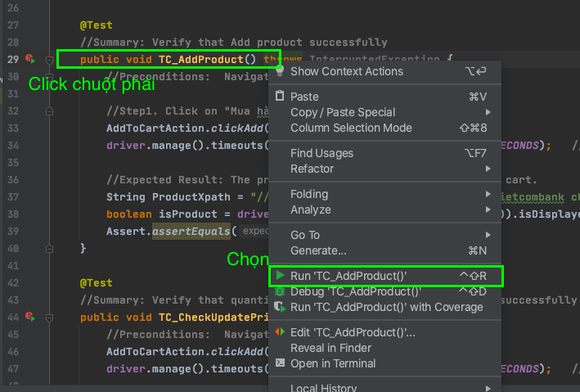Click method name TC_AddProduct() on line 29
The width and height of the screenshot is (580, 392).
pyautogui.click(x=207, y=60)
